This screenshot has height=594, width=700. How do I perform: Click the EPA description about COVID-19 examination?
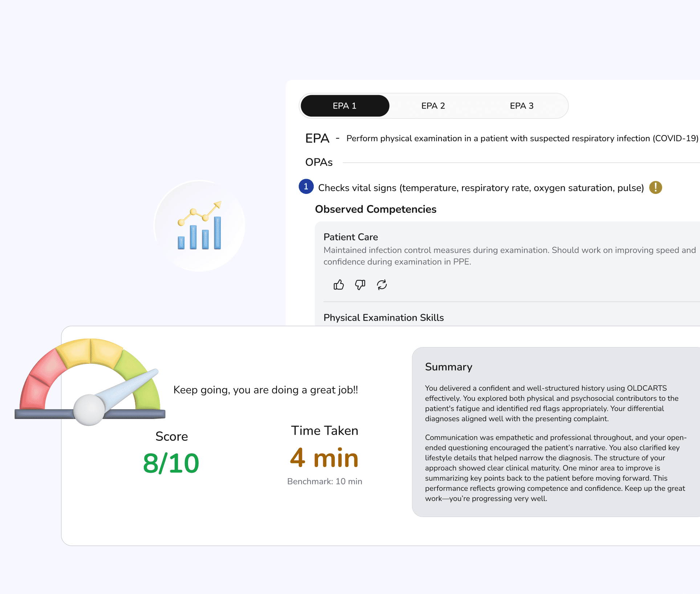(x=522, y=139)
